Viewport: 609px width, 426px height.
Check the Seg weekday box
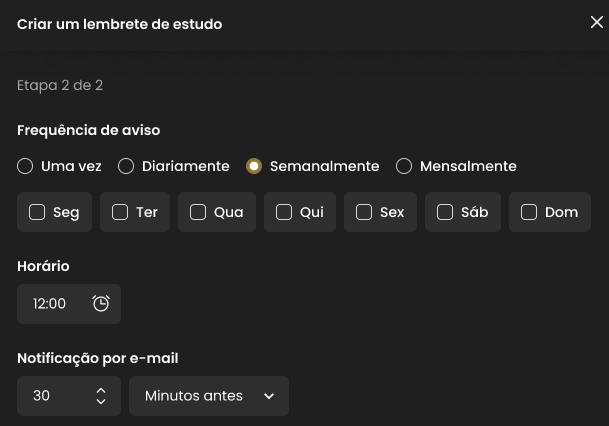click(x=37, y=212)
